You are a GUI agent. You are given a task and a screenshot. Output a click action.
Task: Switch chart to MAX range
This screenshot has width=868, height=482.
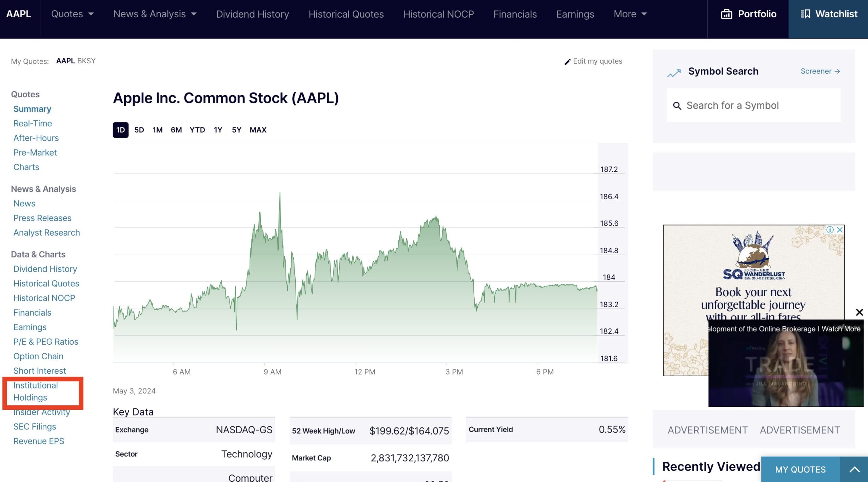[258, 130]
